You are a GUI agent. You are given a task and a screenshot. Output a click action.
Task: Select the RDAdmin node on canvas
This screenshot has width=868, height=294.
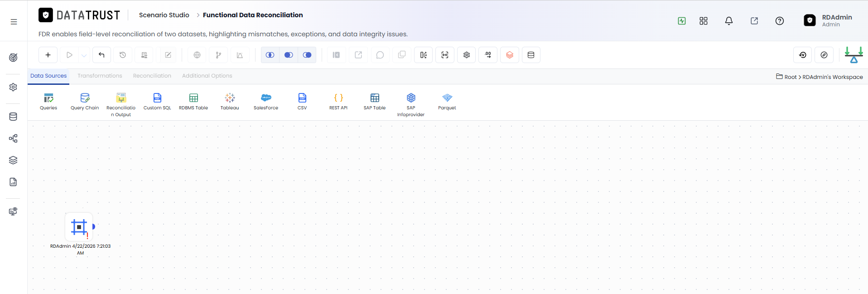(79, 227)
